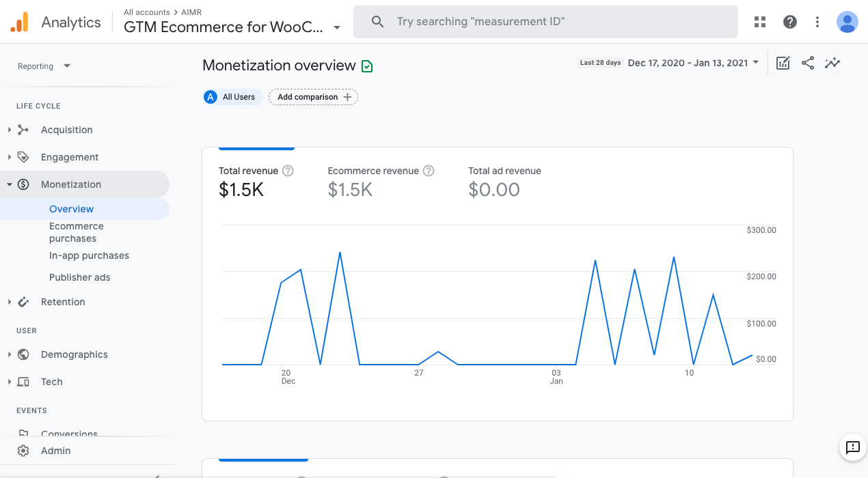Click the share report icon
The height and width of the screenshot is (478, 868).
(808, 63)
